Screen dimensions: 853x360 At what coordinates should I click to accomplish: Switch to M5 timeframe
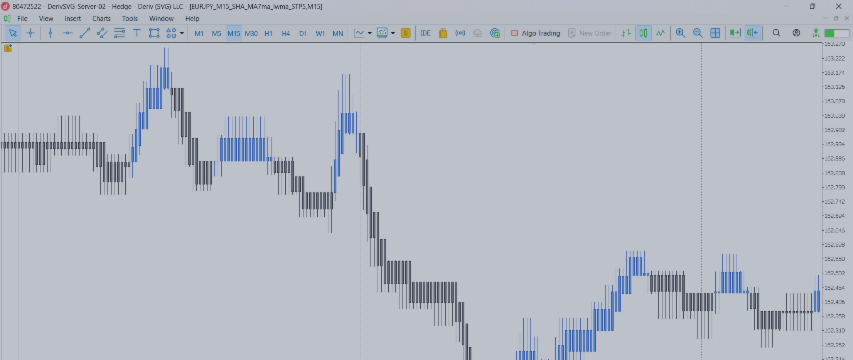click(217, 33)
